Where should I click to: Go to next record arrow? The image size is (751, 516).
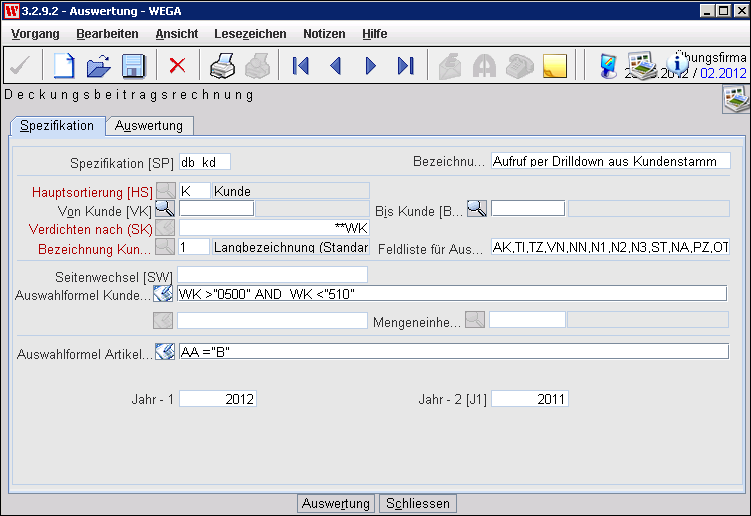(x=371, y=66)
